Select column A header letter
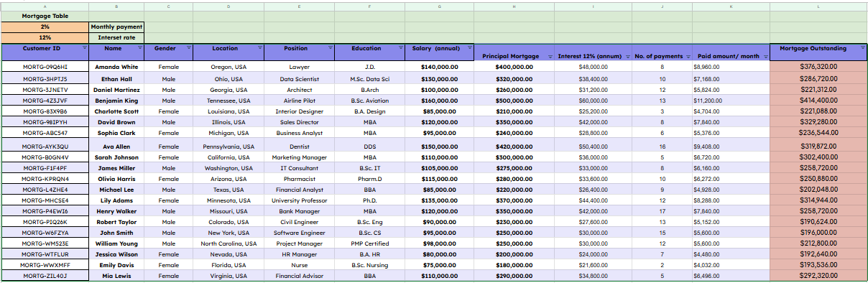The width and height of the screenshot is (868, 283). click(x=45, y=6)
